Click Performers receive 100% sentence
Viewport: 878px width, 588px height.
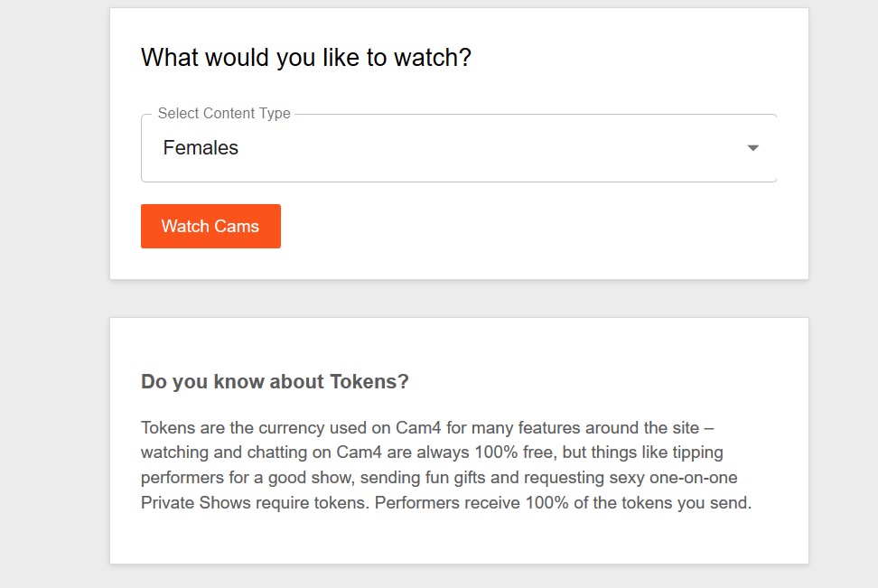point(563,503)
